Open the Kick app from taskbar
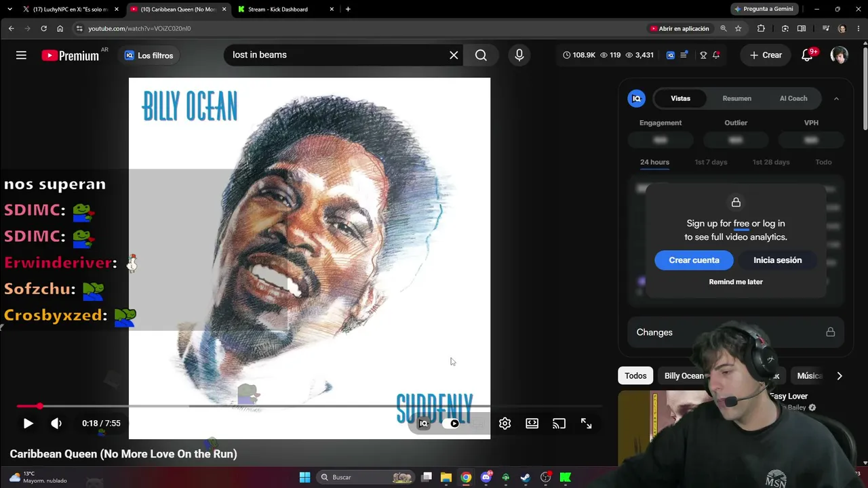The width and height of the screenshot is (868, 488). click(566, 477)
